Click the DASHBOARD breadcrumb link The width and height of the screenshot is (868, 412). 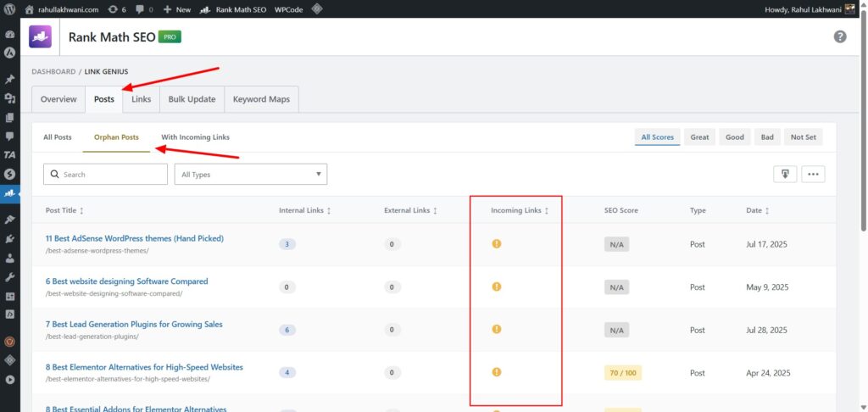coord(53,71)
